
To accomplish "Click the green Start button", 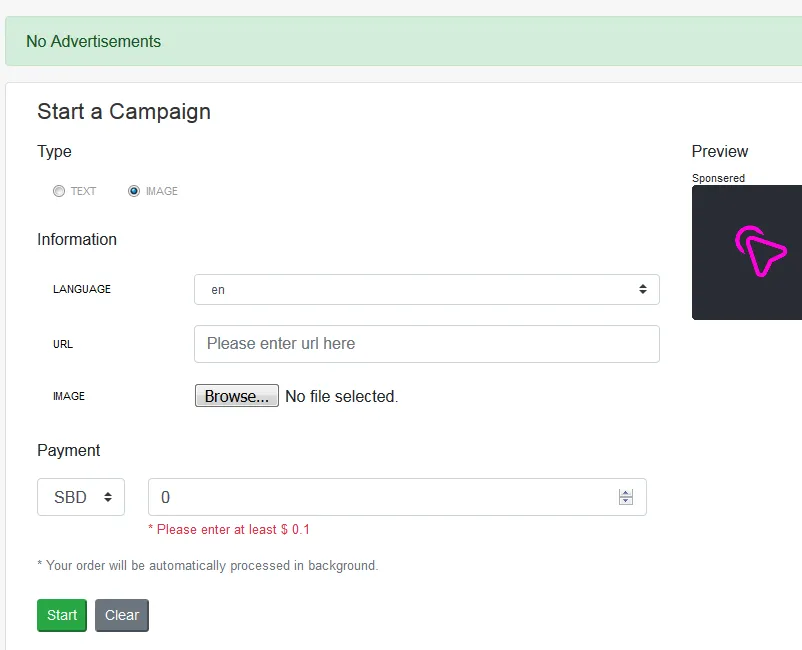I will (62, 615).
